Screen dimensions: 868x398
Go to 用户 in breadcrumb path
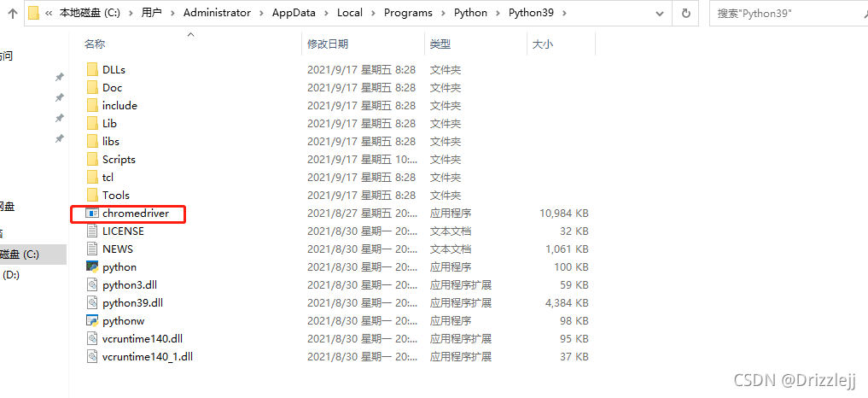[x=151, y=13]
